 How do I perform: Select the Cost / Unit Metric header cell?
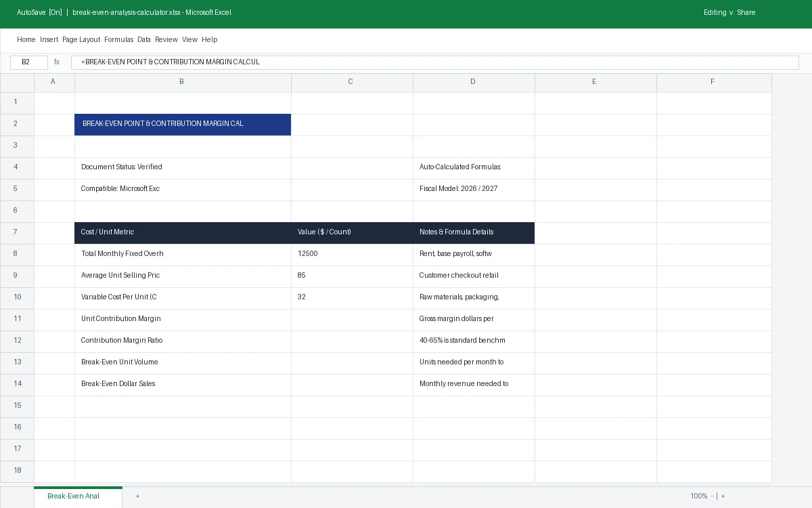point(183,232)
